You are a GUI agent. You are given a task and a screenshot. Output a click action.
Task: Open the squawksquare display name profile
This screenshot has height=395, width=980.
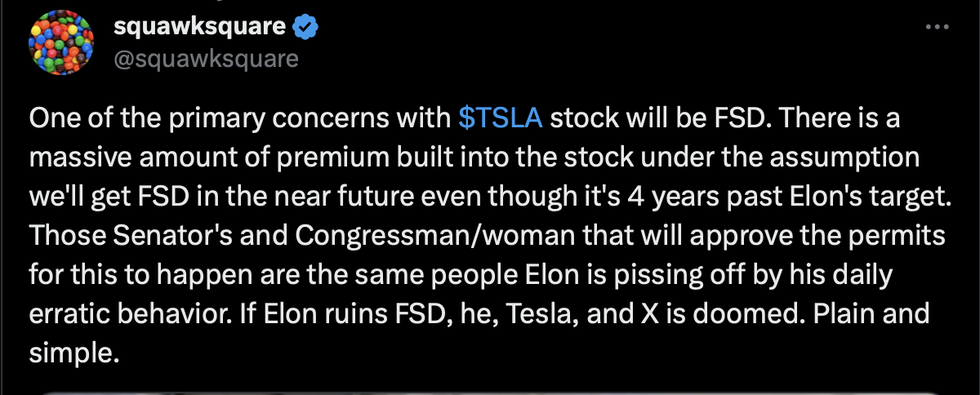[x=200, y=27]
